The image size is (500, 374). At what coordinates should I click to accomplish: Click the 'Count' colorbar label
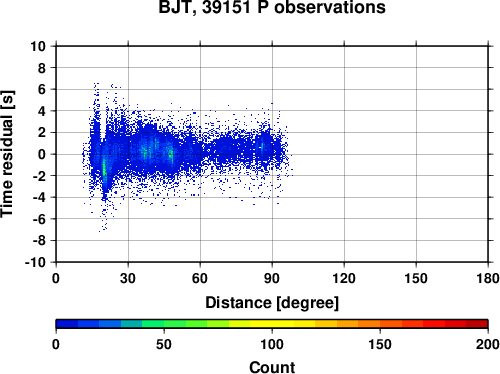tap(272, 367)
